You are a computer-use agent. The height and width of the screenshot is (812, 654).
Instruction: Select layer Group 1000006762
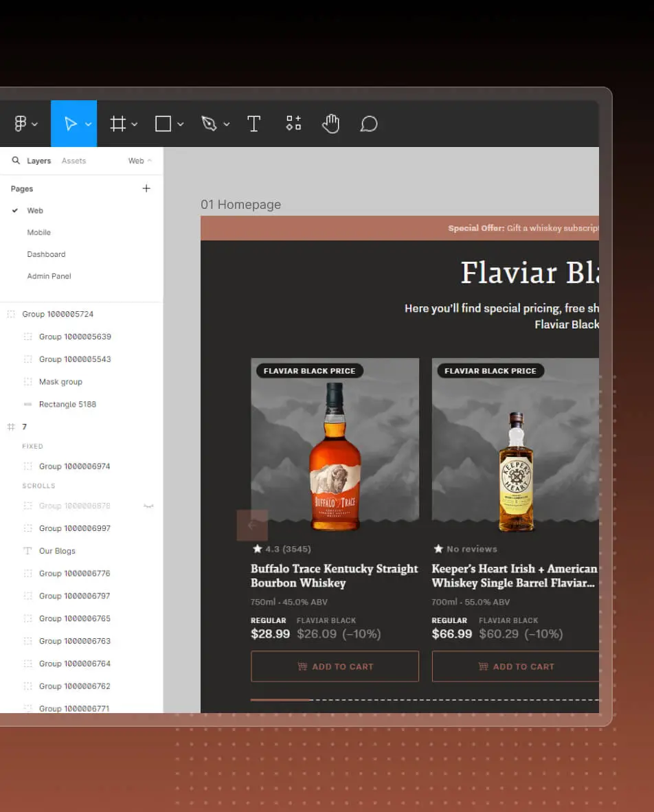(75, 686)
